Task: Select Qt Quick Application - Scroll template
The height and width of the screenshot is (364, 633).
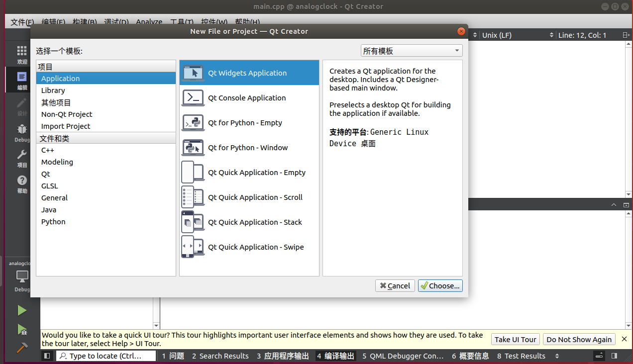Action: 249,197
